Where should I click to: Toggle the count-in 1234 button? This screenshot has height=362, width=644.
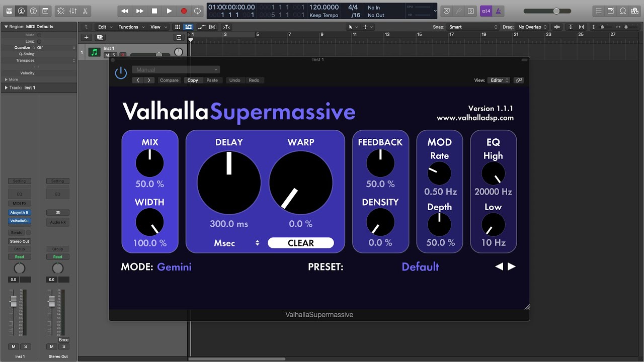pyautogui.click(x=486, y=11)
